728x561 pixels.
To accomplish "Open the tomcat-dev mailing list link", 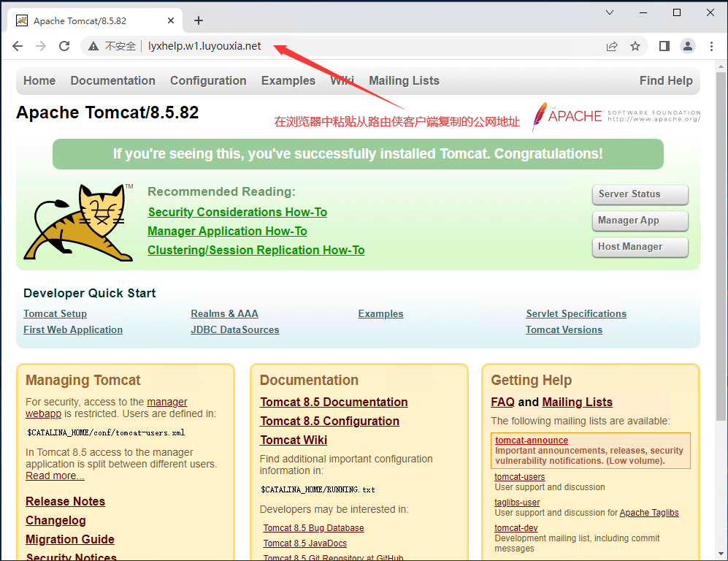I will pyautogui.click(x=516, y=528).
